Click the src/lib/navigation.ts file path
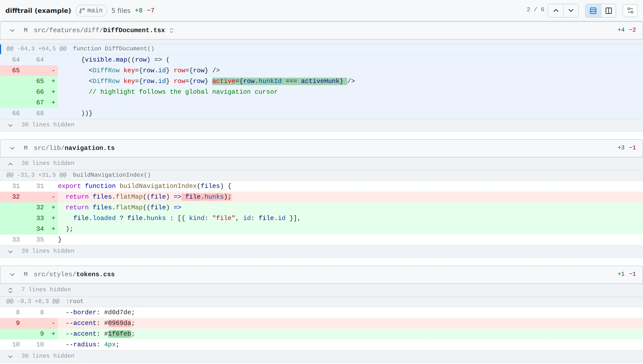This screenshot has width=643, height=364. (x=74, y=148)
